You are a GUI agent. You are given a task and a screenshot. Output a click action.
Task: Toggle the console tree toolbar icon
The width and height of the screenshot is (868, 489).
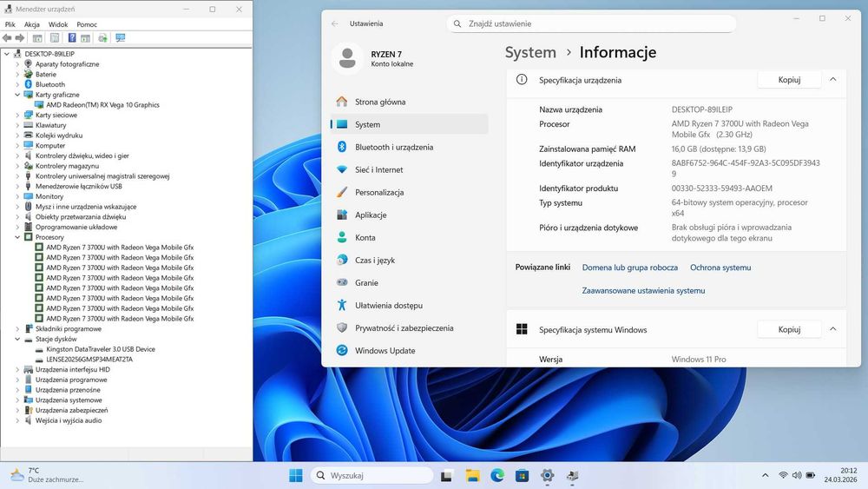click(x=37, y=37)
